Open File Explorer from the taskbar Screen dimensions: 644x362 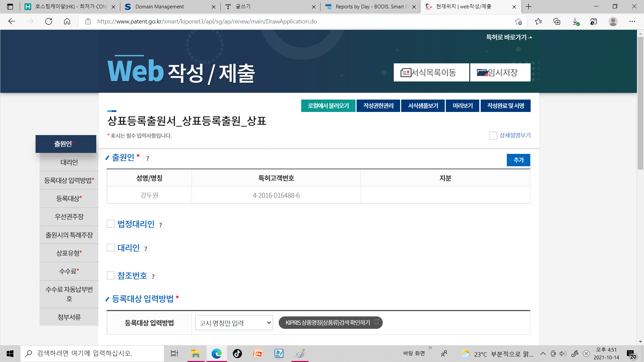pos(196,354)
